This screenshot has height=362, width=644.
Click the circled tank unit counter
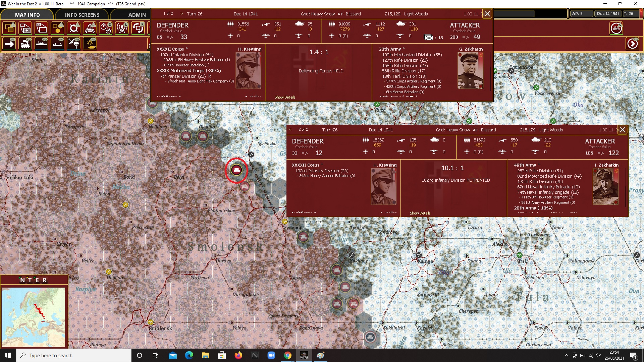pyautogui.click(x=236, y=170)
